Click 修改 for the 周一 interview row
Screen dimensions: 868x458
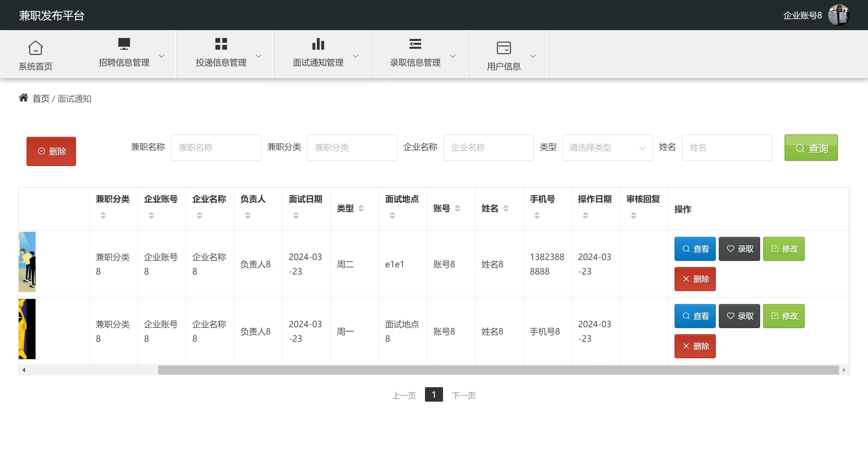click(783, 316)
